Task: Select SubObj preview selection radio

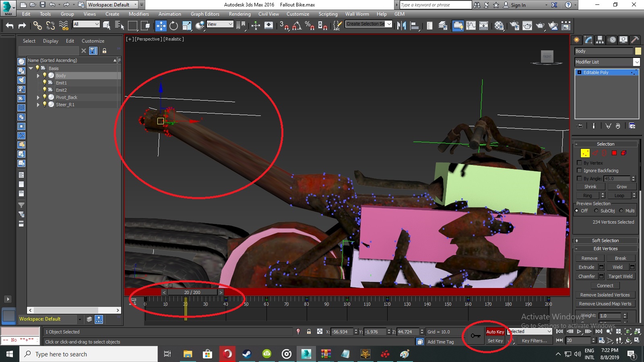Action: click(596, 211)
